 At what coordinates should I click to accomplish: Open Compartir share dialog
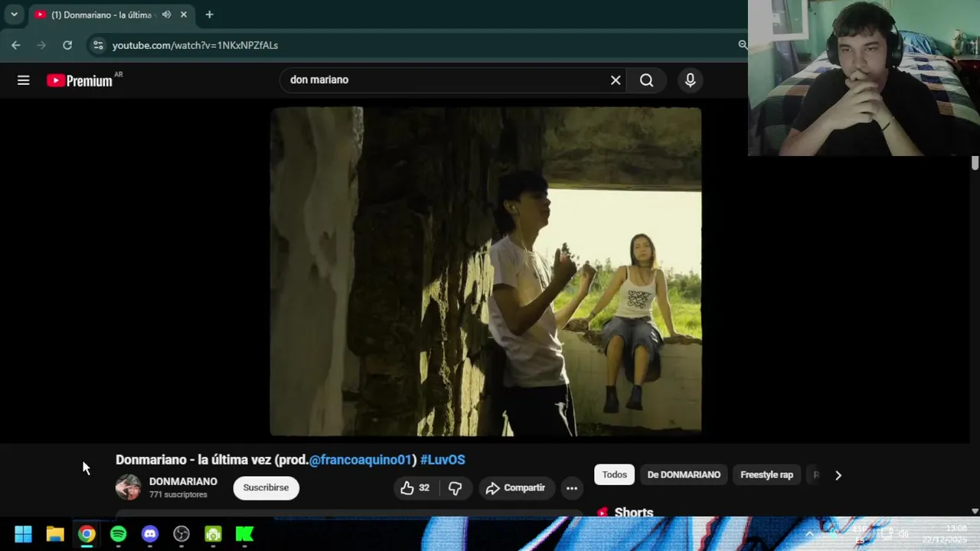(x=516, y=487)
